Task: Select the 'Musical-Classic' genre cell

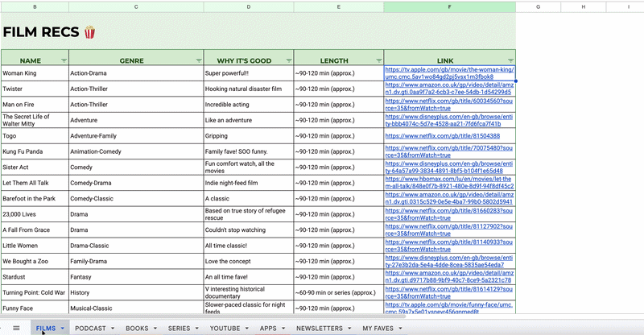Action: [x=136, y=308]
